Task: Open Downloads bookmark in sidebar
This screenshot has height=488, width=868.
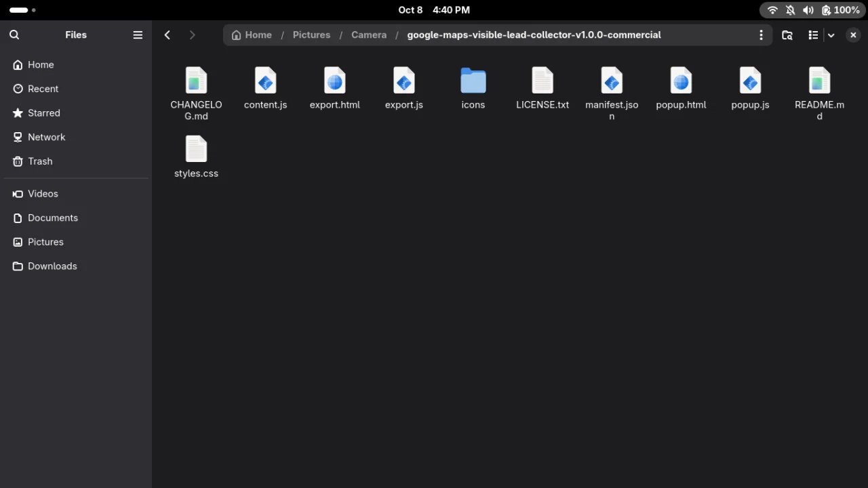Action: coord(76,266)
